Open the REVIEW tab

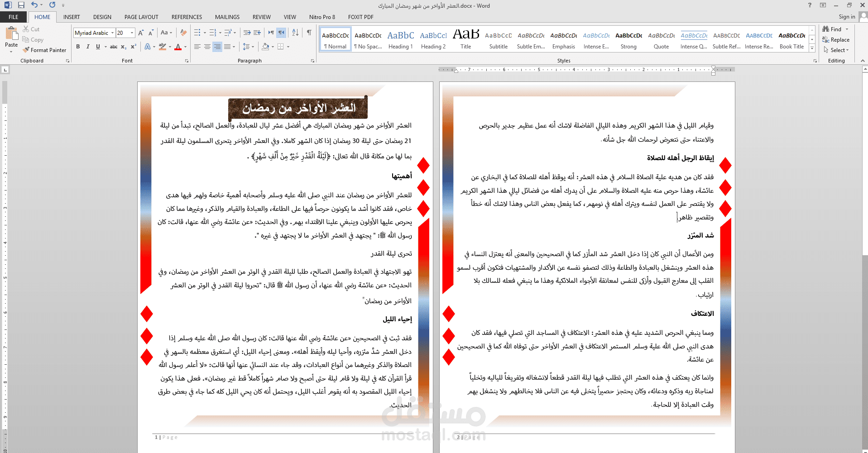click(262, 17)
